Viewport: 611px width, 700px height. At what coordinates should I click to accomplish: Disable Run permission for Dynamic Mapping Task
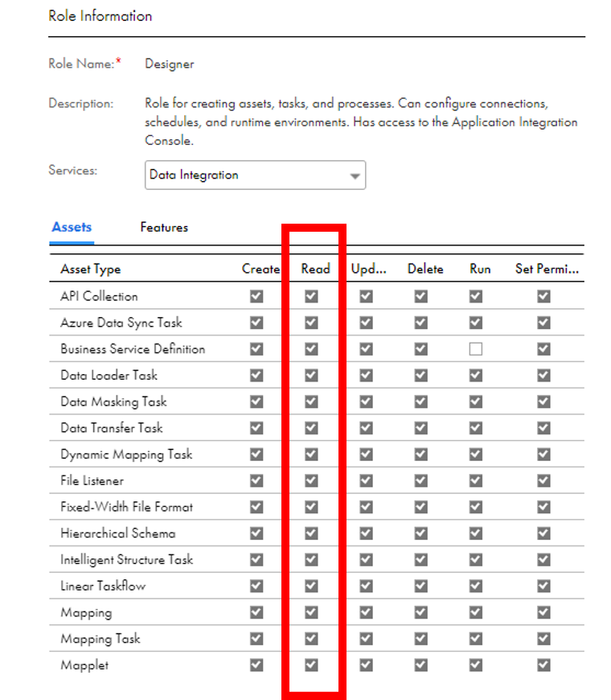pos(476,455)
